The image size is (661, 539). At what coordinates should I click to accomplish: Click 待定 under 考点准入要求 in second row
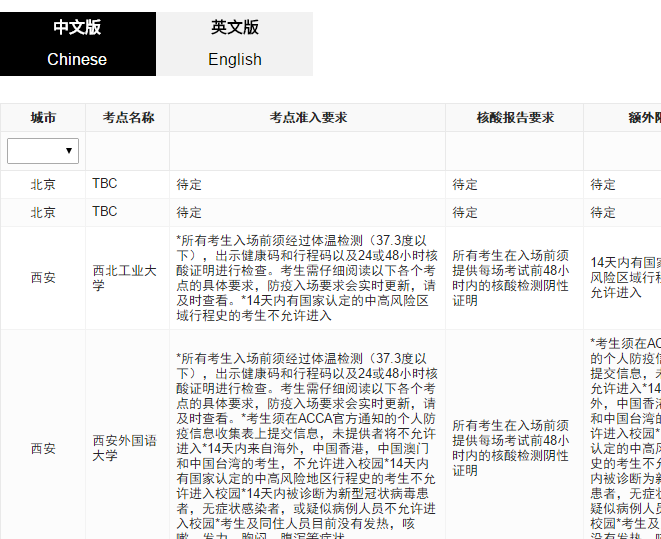189,212
